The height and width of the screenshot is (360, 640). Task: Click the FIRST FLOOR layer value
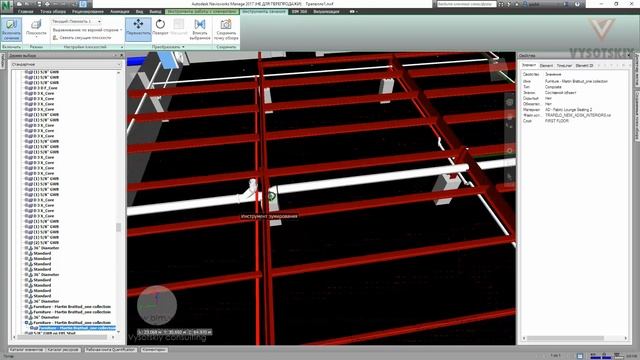click(x=557, y=121)
